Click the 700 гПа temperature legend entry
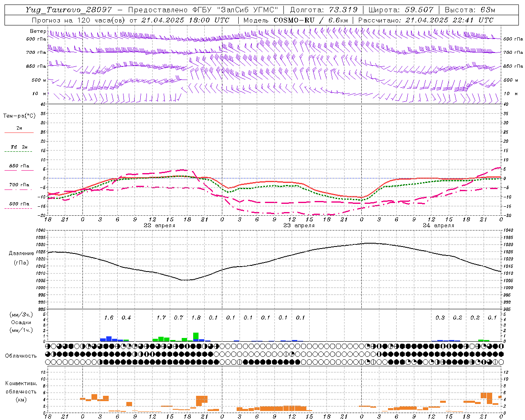This screenshot has width=525, height=420. (x=19, y=185)
